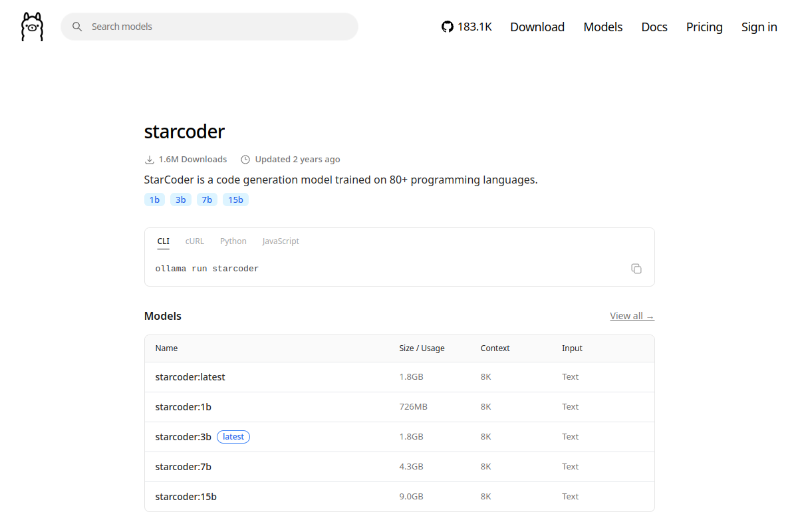The height and width of the screenshot is (532, 798).
Task: Select the 15b size tag
Action: click(x=235, y=199)
